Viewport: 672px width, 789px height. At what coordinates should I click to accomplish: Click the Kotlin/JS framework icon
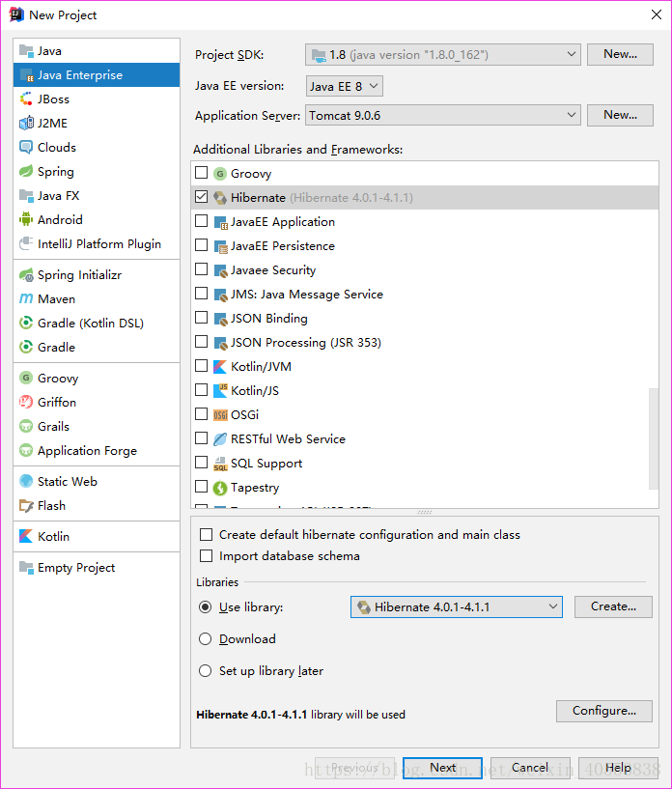[220, 391]
